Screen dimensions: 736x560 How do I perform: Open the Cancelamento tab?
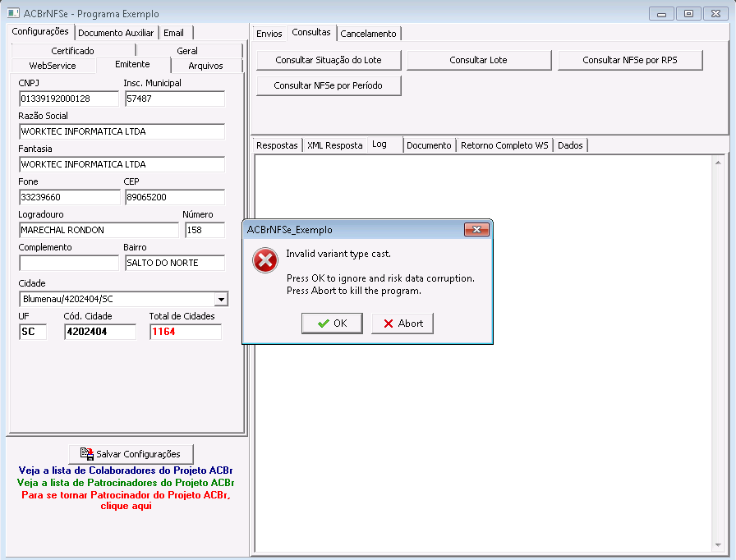pos(369,34)
